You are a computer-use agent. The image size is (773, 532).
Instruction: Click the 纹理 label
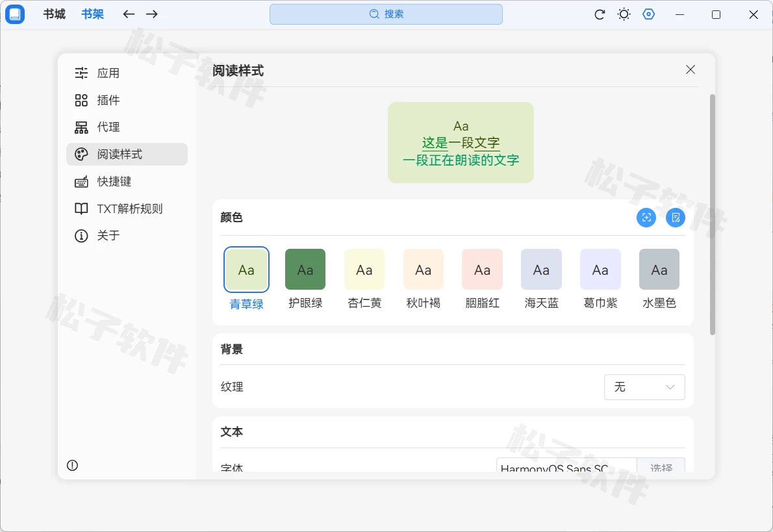(x=232, y=387)
